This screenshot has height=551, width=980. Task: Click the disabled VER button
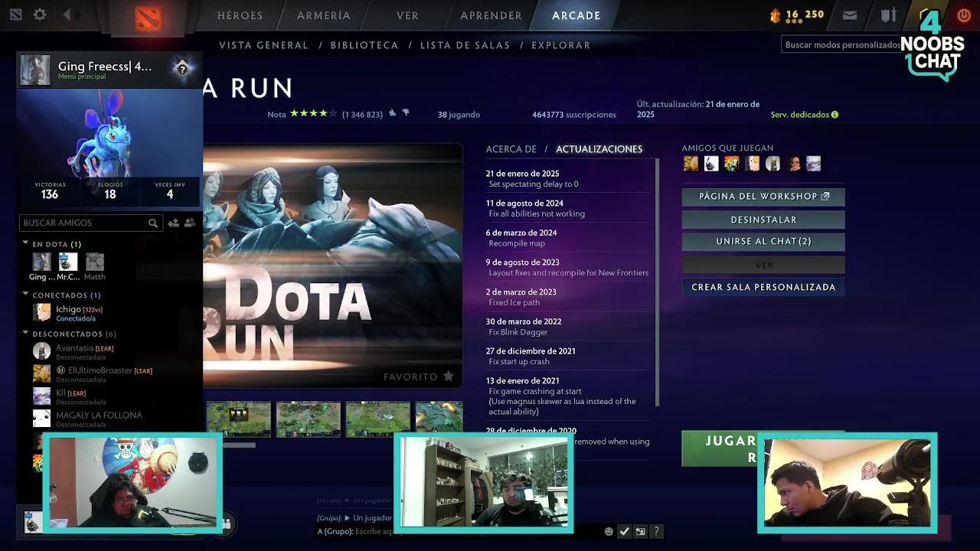[x=763, y=265]
